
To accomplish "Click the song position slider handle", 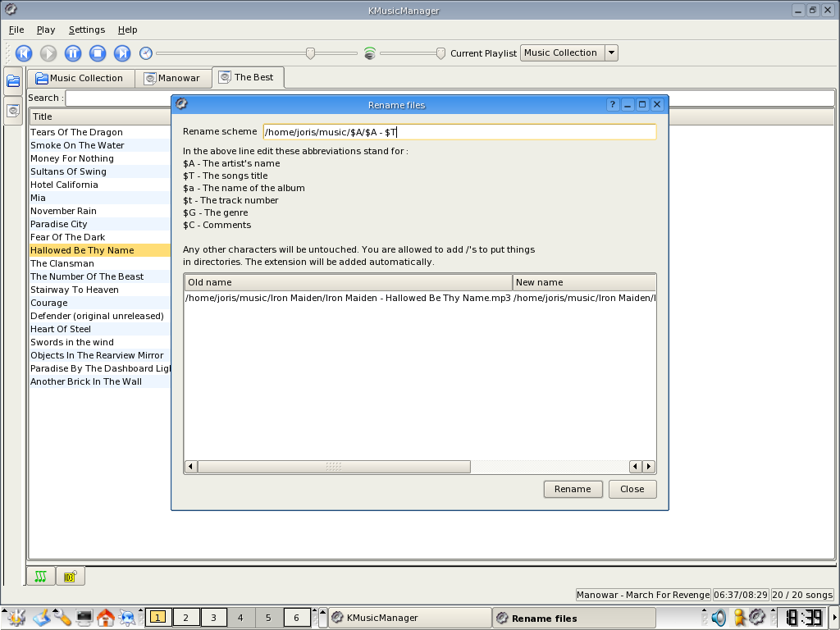I will 310,53.
